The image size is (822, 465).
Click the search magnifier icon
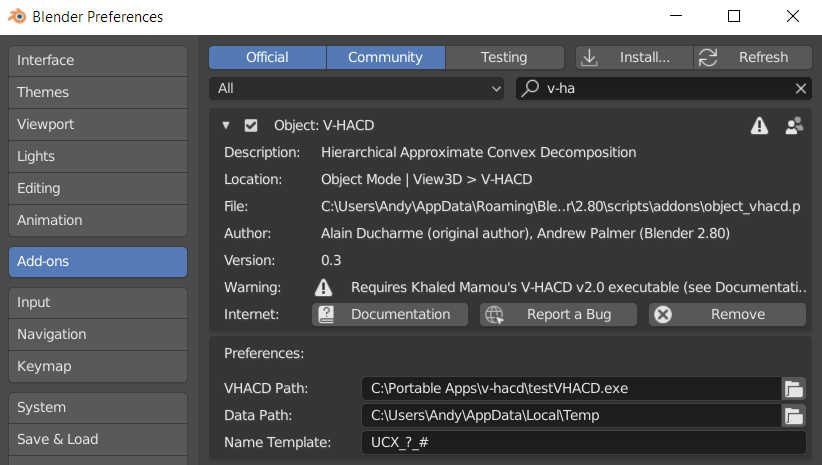[x=531, y=88]
